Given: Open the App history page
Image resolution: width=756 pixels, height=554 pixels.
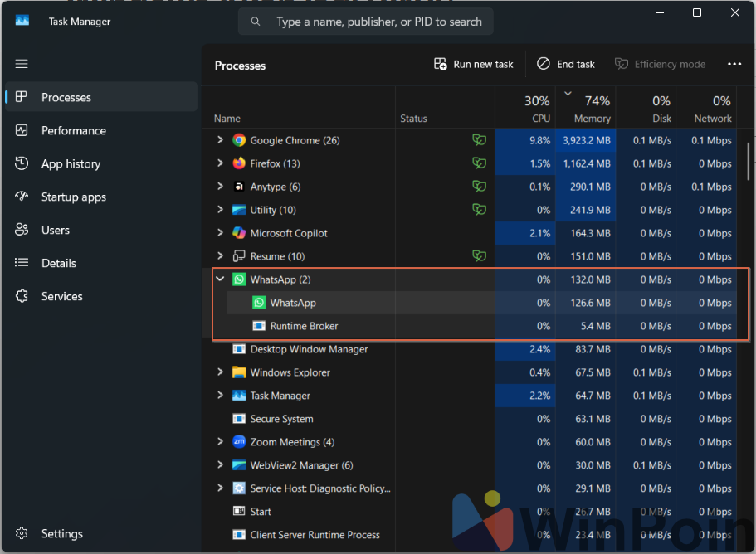Looking at the screenshot, I should click(101, 163).
